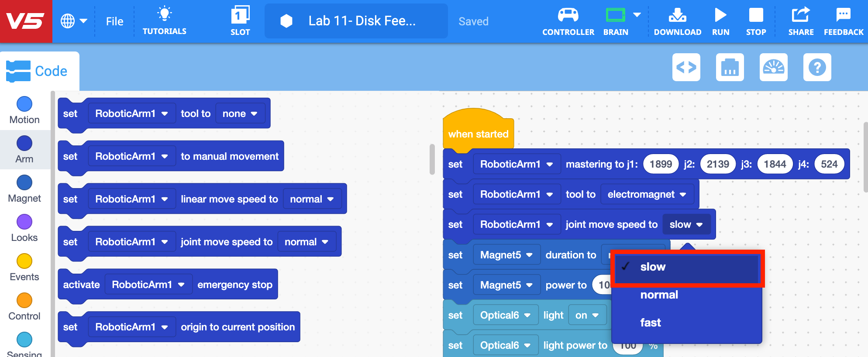The width and height of the screenshot is (868, 357).
Task: Open Tutorials with the lightbulb icon
Action: tap(164, 21)
